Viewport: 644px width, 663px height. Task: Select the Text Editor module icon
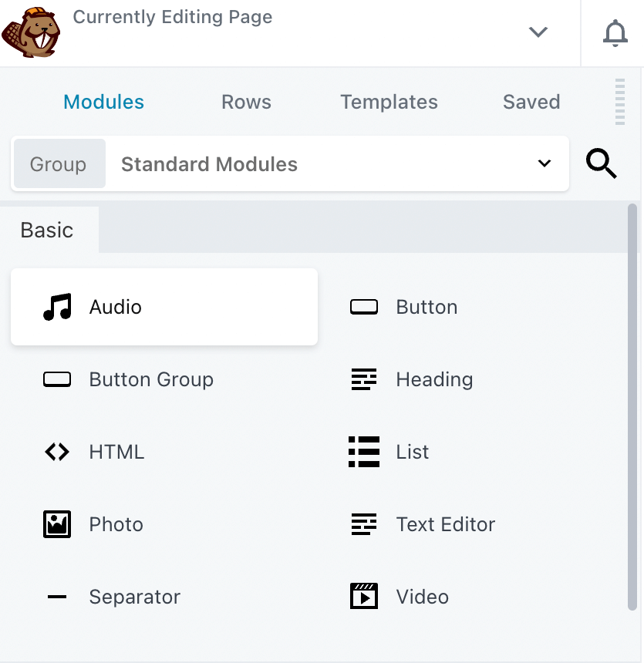(x=363, y=524)
